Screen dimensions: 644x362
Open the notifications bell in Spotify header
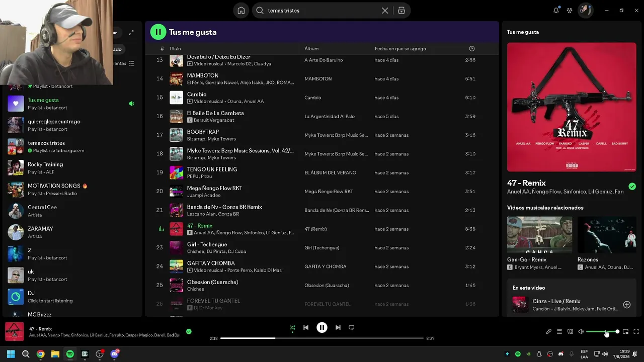556,10
